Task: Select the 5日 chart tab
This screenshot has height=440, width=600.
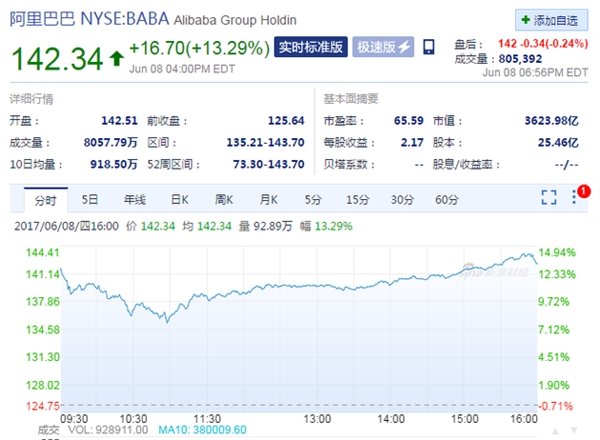Action: (90, 199)
